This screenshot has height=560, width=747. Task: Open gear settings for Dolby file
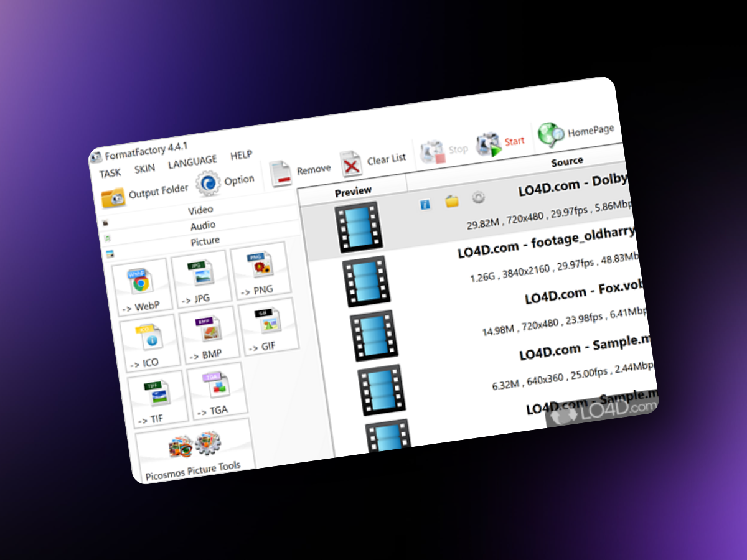tap(478, 197)
